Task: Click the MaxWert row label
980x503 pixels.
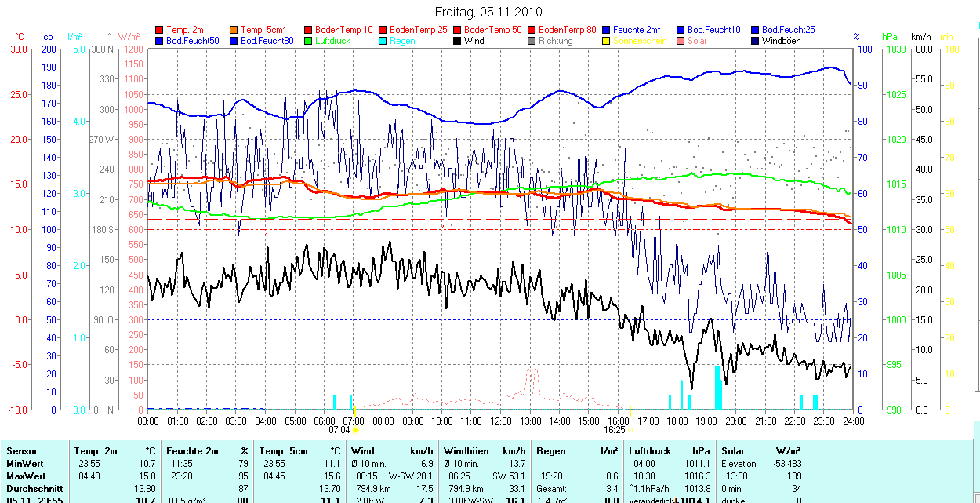Action: coord(25,476)
